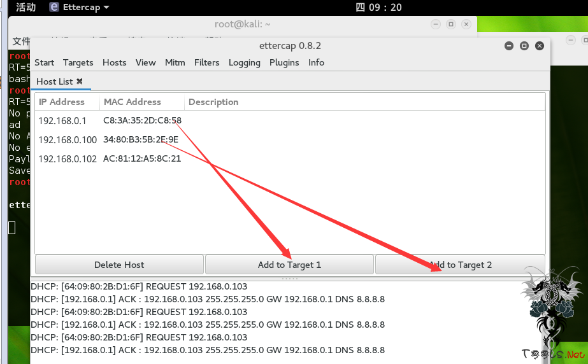Maximize the root@kali terminal window
Screen dimensions: 588x364
[x=451, y=24]
